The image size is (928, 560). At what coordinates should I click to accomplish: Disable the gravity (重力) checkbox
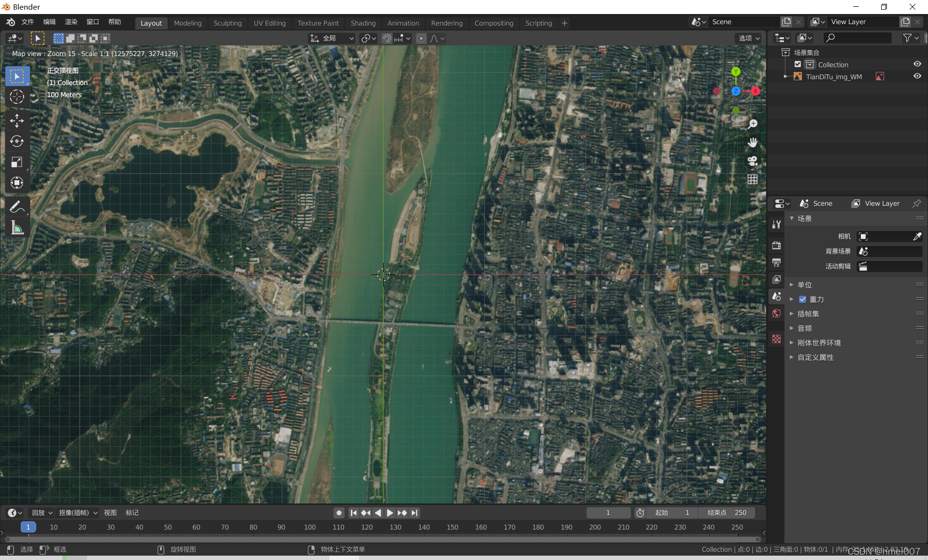803,299
